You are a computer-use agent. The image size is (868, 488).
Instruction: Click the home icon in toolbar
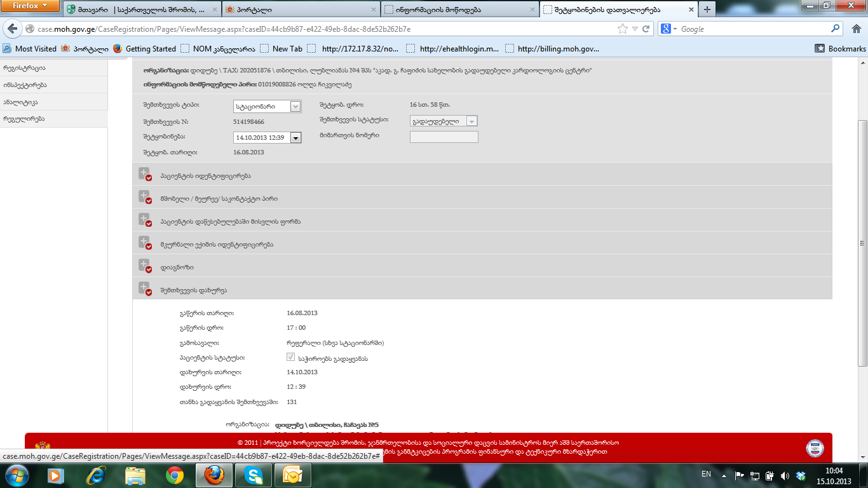pos(855,29)
